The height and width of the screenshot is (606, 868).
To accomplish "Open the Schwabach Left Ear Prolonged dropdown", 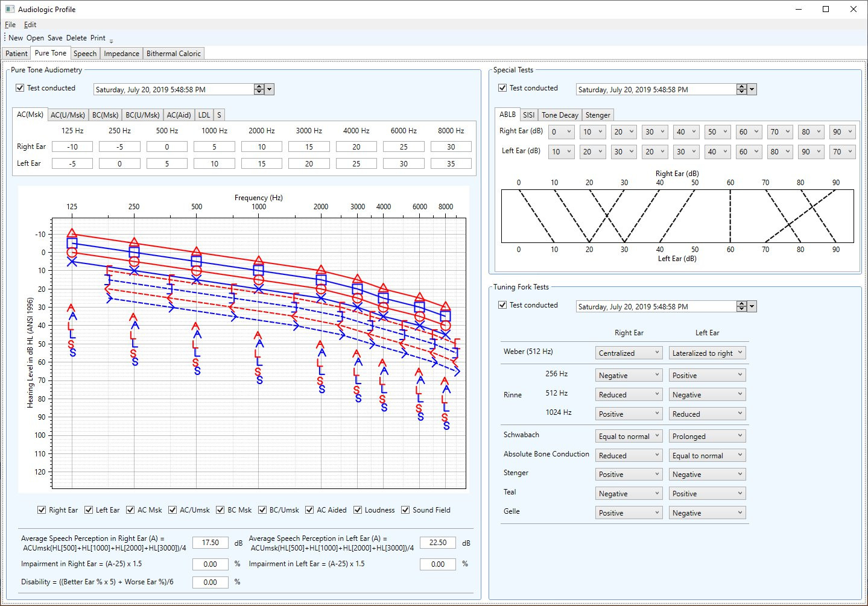I will click(x=707, y=437).
